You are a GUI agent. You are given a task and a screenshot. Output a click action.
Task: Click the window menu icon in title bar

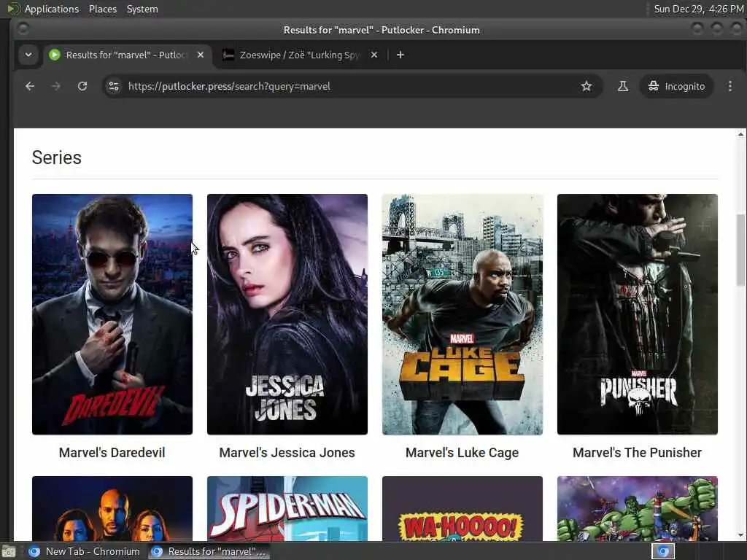(x=23, y=29)
